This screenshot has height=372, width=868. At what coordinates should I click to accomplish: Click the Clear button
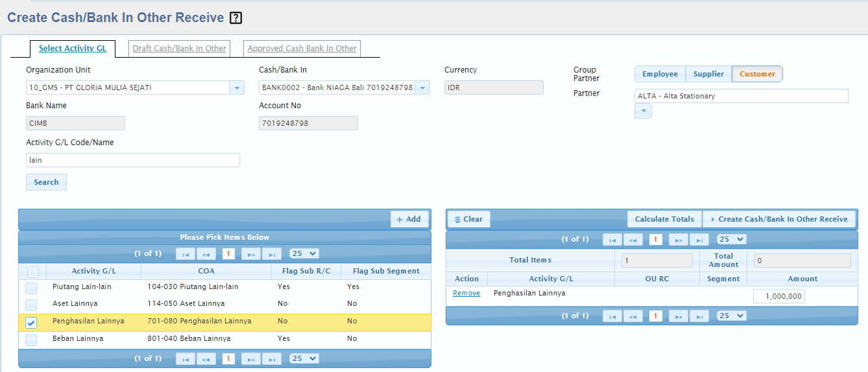click(x=469, y=219)
